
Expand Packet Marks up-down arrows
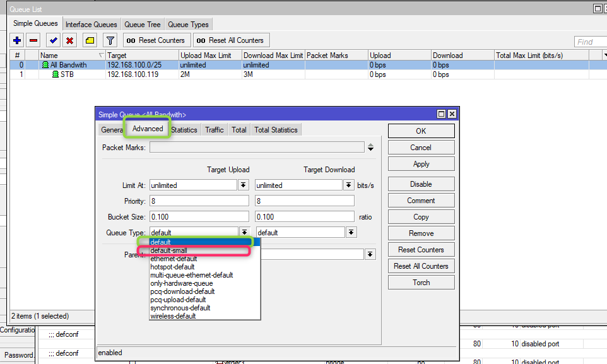click(x=370, y=147)
